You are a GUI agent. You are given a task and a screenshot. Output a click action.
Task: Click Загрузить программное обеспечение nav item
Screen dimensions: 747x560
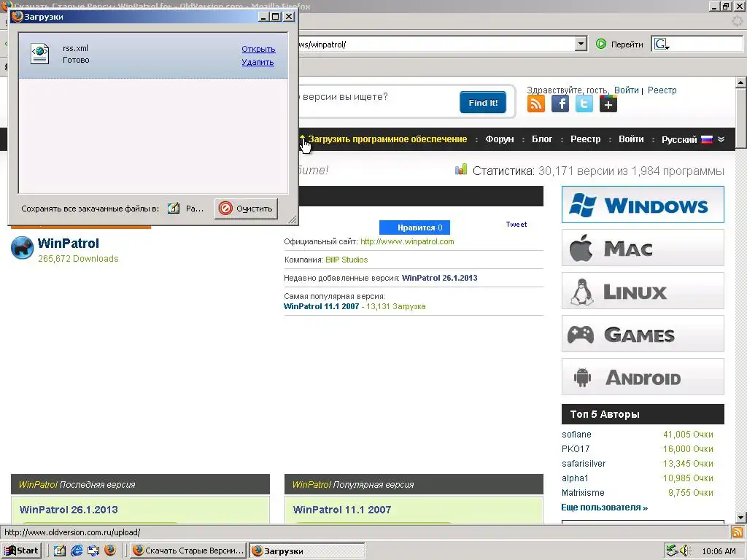387,139
